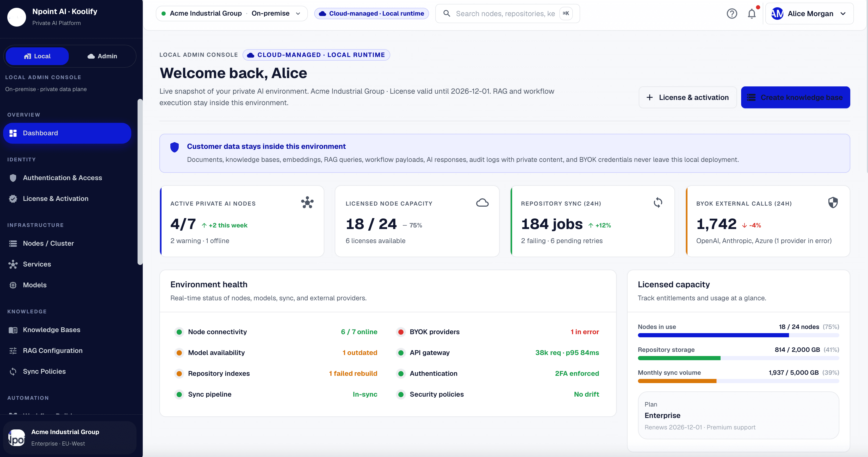868x457 pixels.
Task: Open Knowledge Bases in the sidebar
Action: pyautogui.click(x=67, y=330)
